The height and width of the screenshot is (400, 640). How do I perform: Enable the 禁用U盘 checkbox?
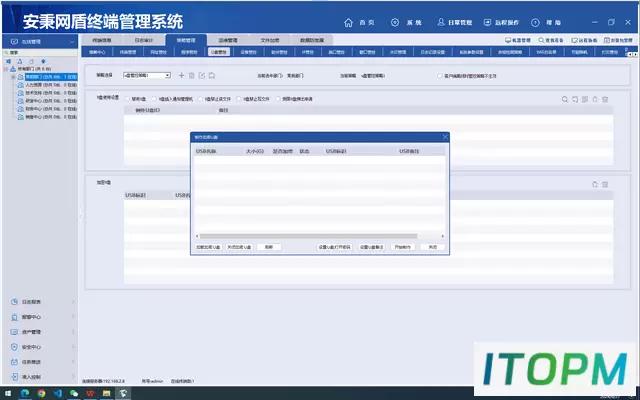click(x=128, y=99)
